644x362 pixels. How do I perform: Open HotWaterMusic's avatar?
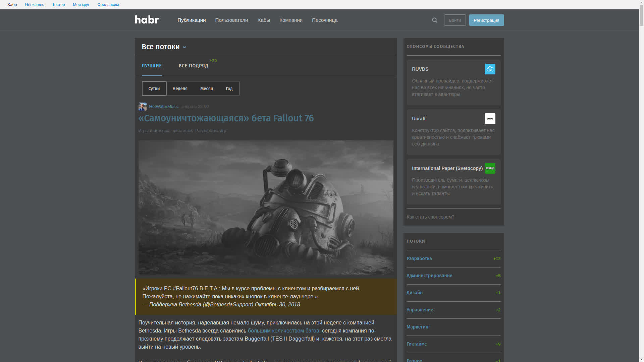[x=142, y=107]
